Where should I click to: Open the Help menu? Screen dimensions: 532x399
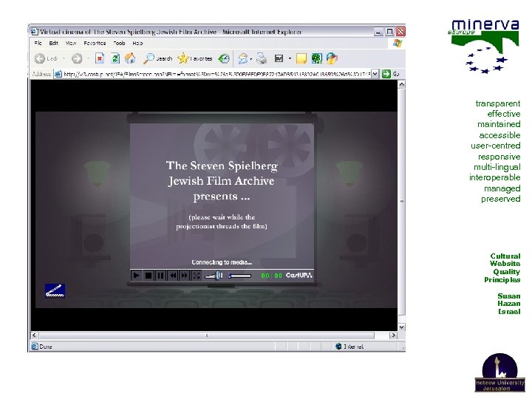[137, 43]
